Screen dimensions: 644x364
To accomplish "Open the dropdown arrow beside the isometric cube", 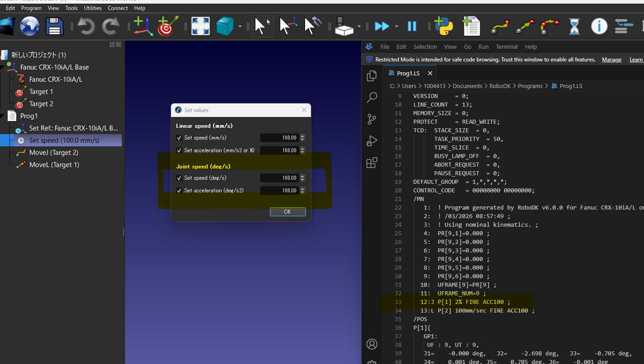I will (x=240, y=26).
